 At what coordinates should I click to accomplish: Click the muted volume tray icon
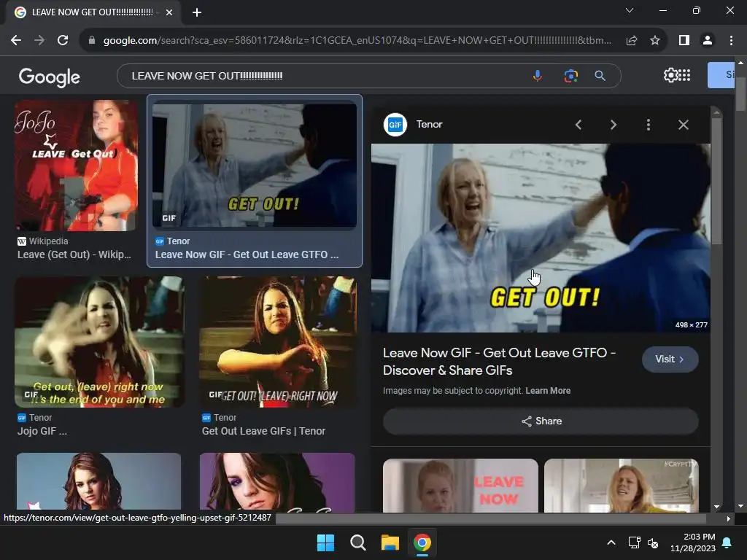653,542
